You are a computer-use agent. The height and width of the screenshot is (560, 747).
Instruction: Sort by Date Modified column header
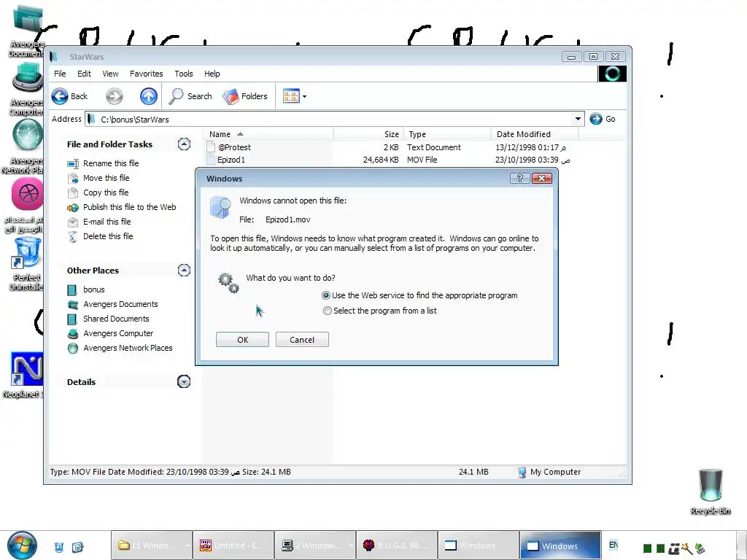point(535,134)
